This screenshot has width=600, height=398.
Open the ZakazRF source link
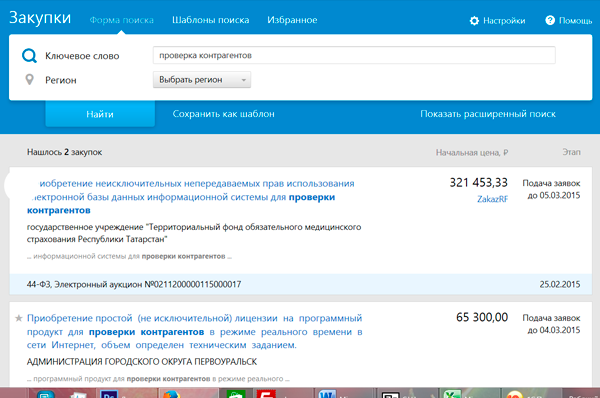[x=492, y=199]
